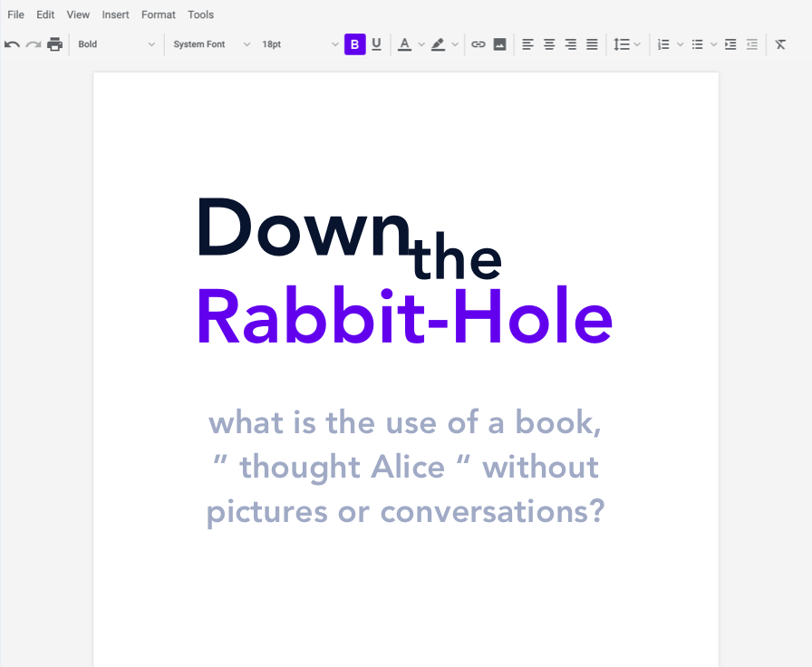The width and height of the screenshot is (812, 667).
Task: Clear formatting with the clear format icon
Action: [x=780, y=43]
